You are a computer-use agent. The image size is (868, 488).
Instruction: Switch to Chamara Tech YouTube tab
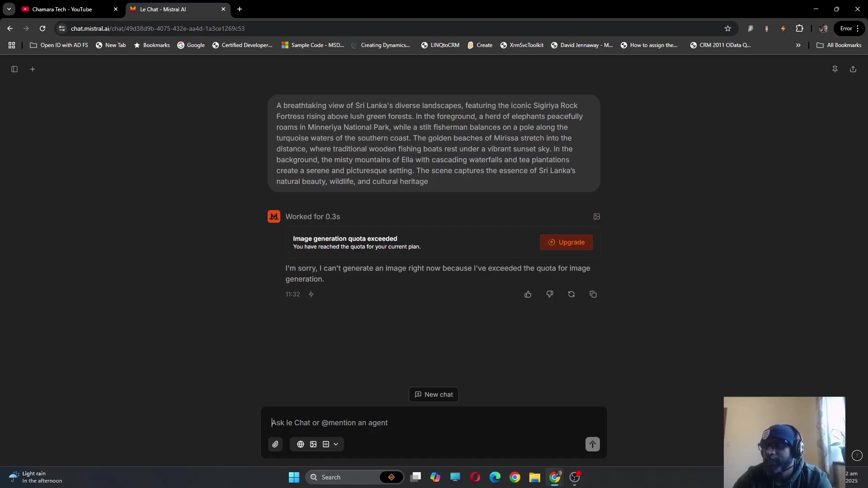pos(71,9)
